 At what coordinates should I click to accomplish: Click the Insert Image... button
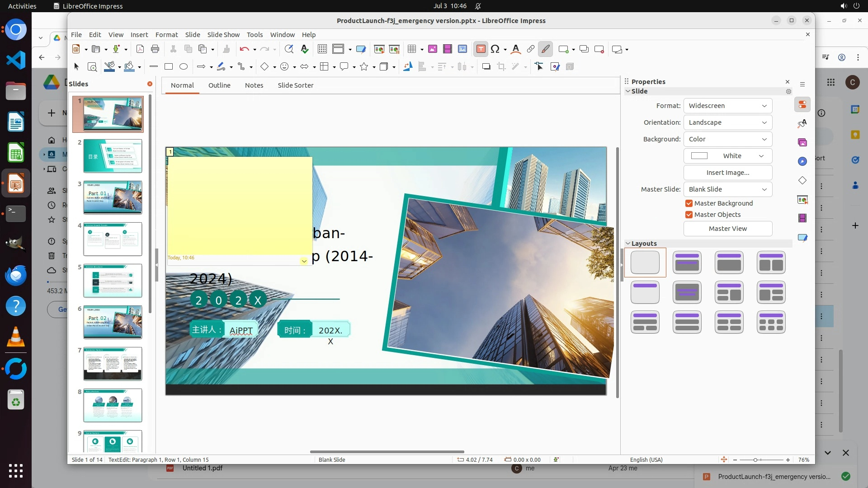click(x=727, y=173)
